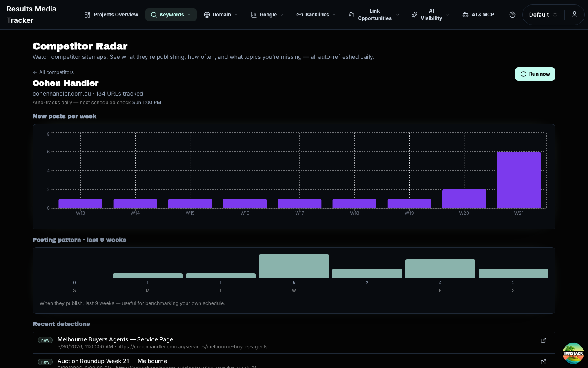This screenshot has width=588, height=368.
Task: Open the TanStack devtools badge
Action: click(573, 353)
